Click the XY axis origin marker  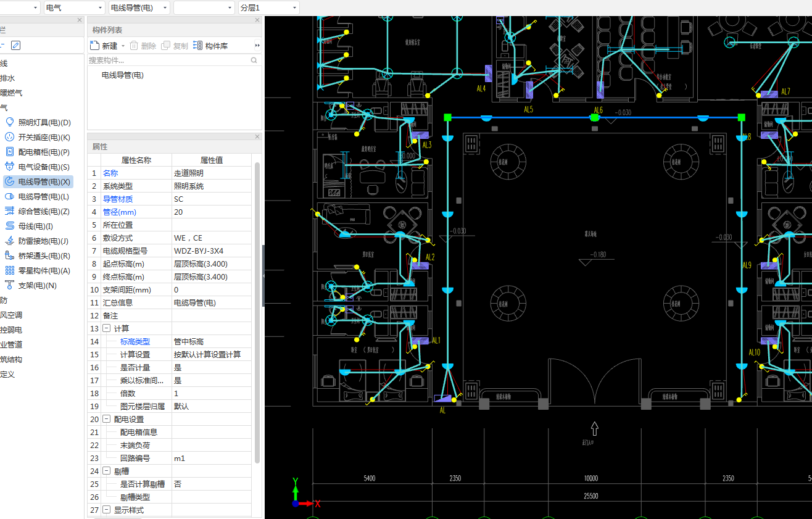tap(296, 504)
